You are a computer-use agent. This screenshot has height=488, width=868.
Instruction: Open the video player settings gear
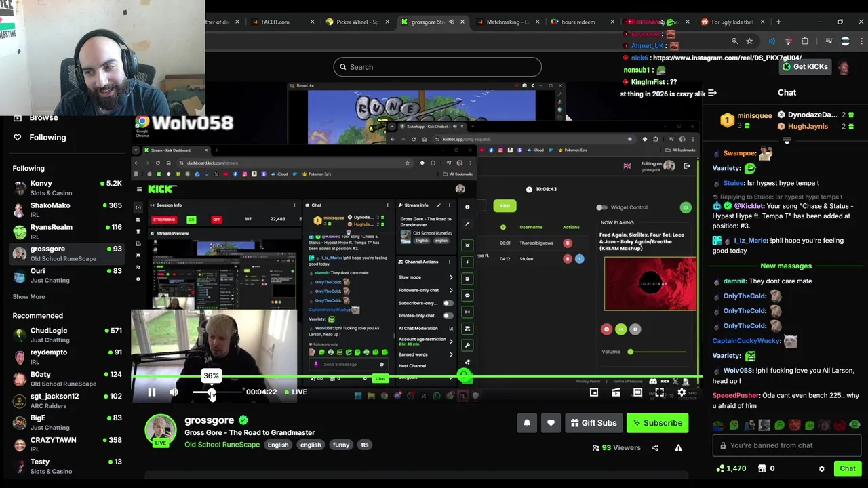(x=682, y=392)
